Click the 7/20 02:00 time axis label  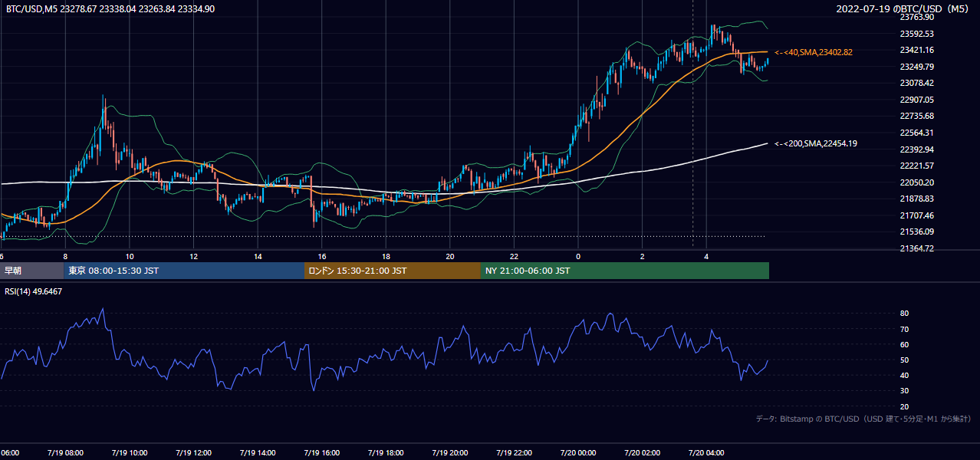[x=643, y=453]
